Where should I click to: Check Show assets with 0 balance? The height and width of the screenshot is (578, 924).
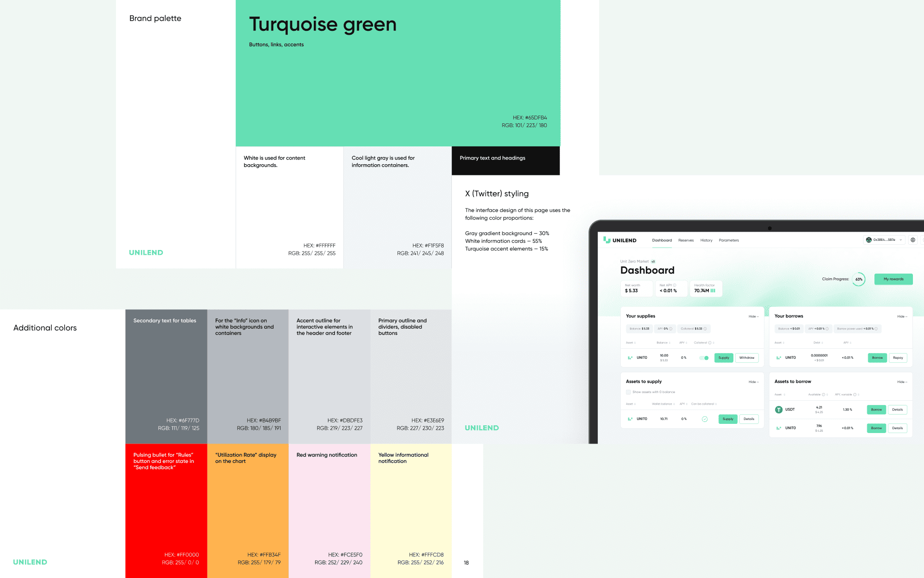click(629, 392)
